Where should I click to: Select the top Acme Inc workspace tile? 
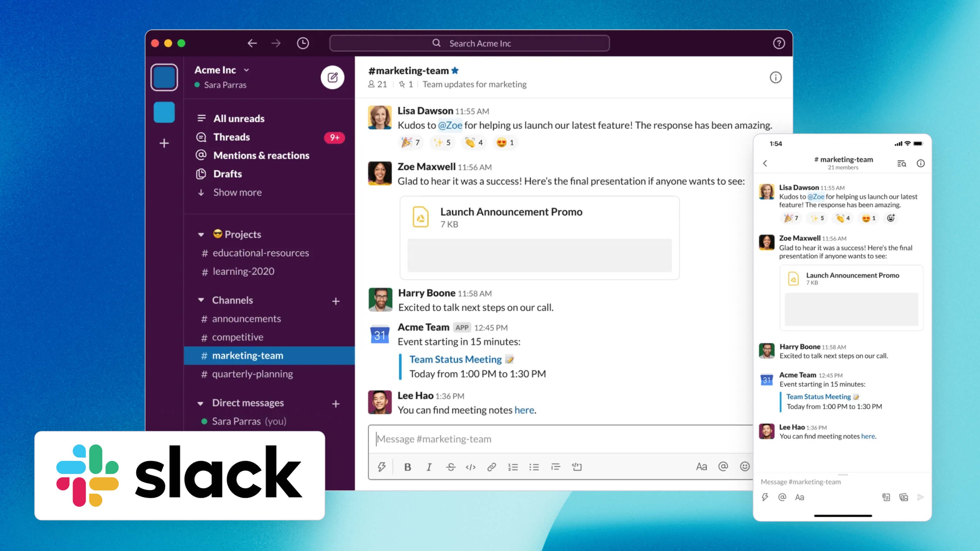[x=164, y=77]
